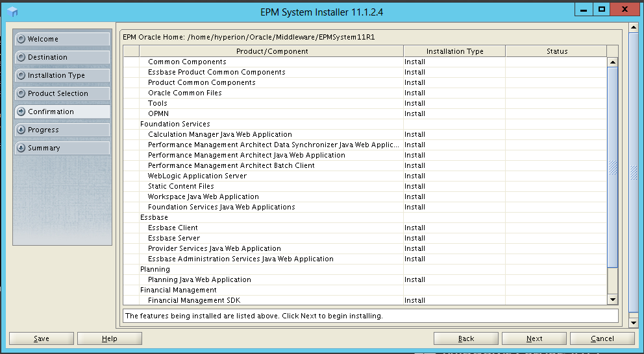
Task: Click Next to begin installing
Action: tap(534, 338)
